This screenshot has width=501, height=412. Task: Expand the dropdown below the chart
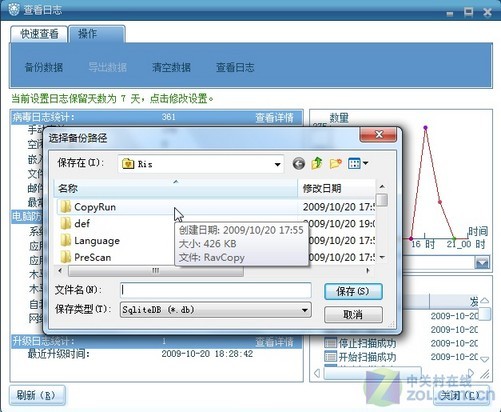pyautogui.click(x=482, y=263)
